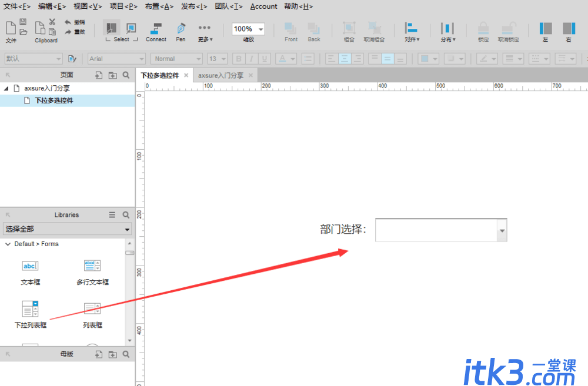588x386 pixels.
Task: Click the paste clipboard icon
Action: [x=52, y=32]
